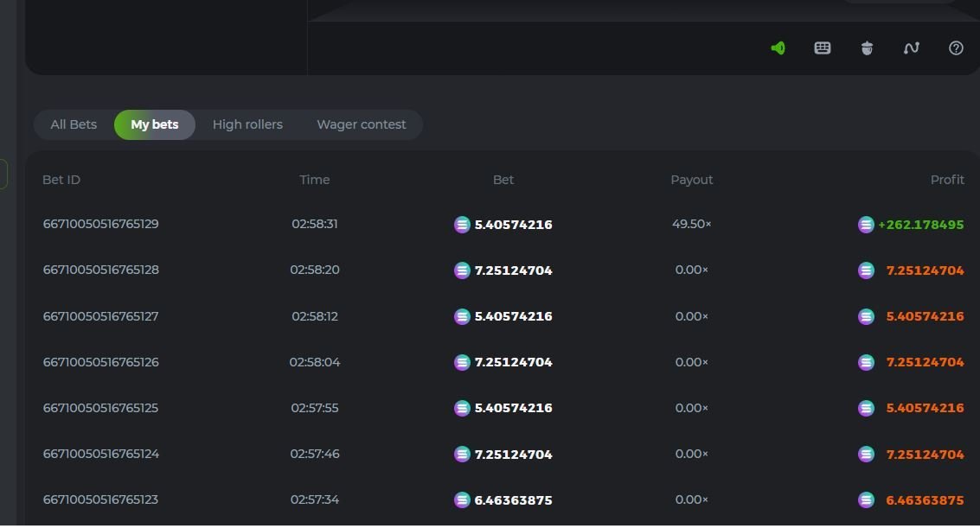
Task: Open bet ID 66710050516765128
Action: click(100, 270)
